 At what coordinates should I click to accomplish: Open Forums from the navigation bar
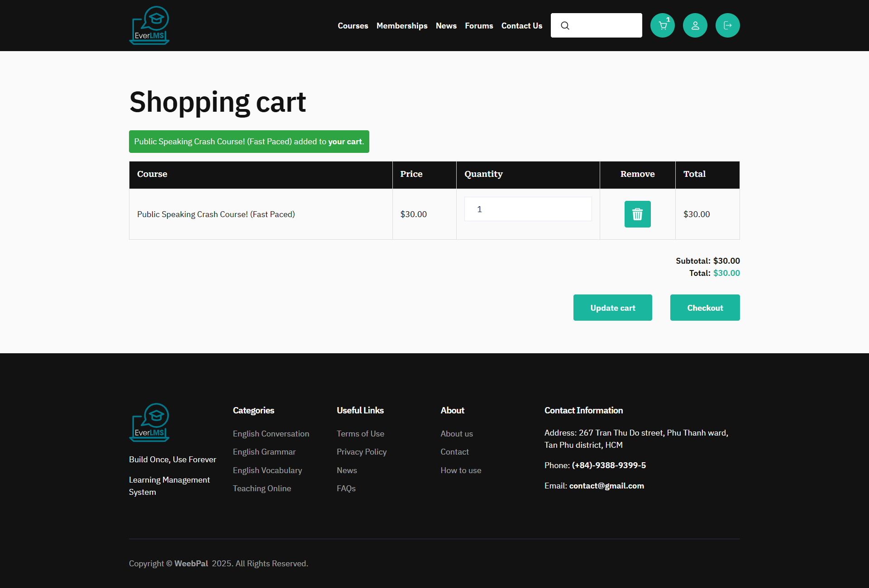coord(478,26)
